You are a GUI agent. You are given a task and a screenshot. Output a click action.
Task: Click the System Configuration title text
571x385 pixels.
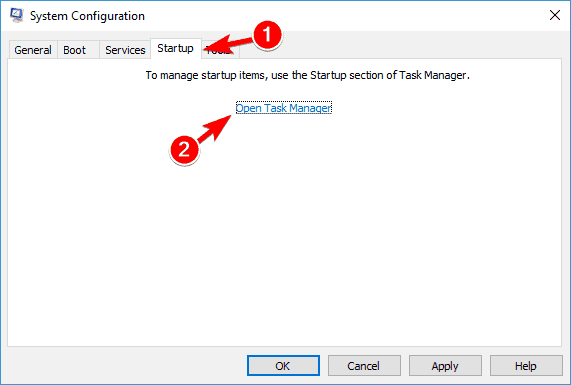87,16
